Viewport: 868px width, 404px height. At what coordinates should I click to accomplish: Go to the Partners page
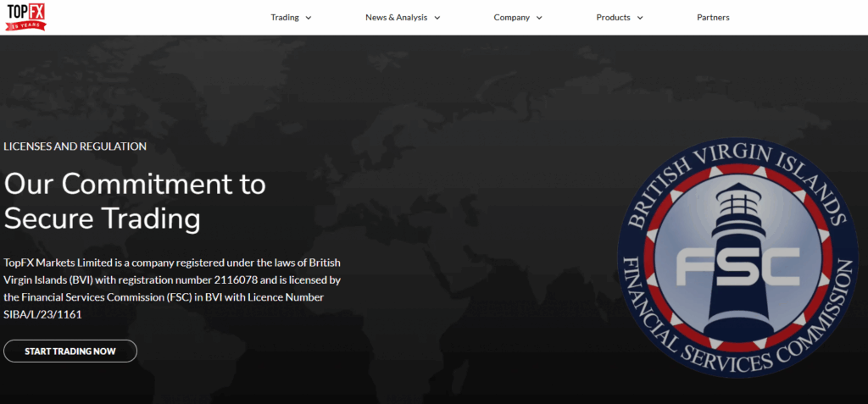click(x=713, y=18)
